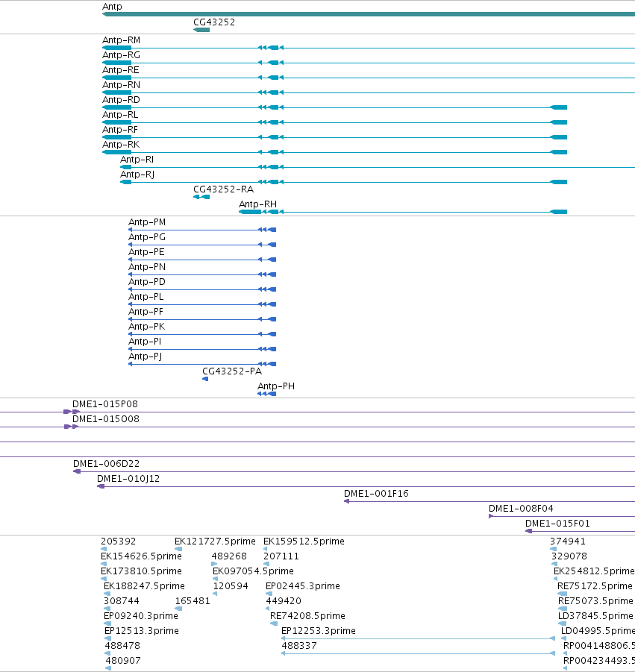
Task: Click the Antp-PE protein label
Action: pyautogui.click(x=147, y=252)
